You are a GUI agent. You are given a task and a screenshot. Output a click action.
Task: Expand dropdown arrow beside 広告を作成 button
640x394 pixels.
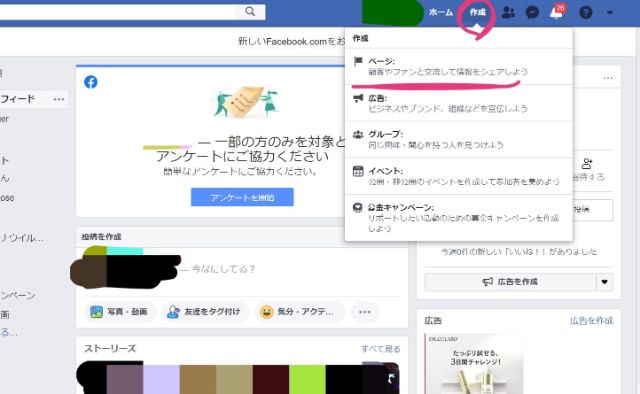(605, 282)
